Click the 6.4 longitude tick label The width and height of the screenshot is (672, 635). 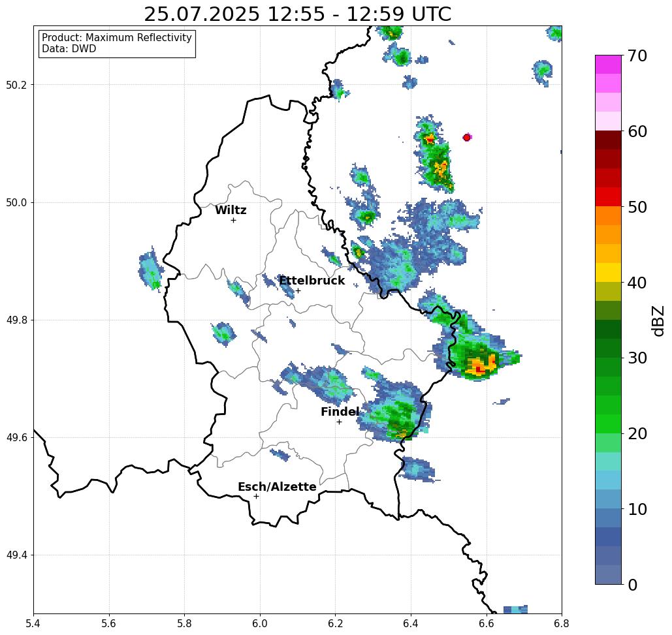411,624
